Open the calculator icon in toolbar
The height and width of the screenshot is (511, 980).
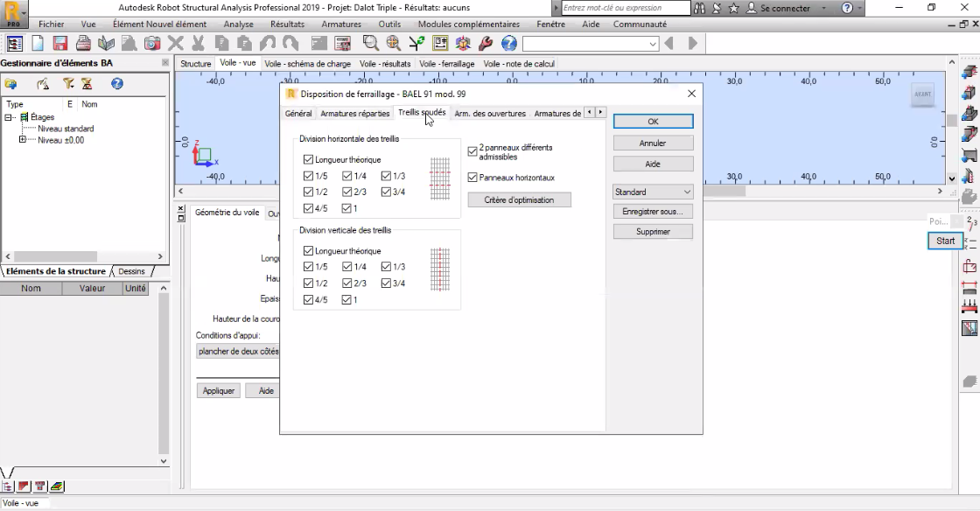[342, 43]
